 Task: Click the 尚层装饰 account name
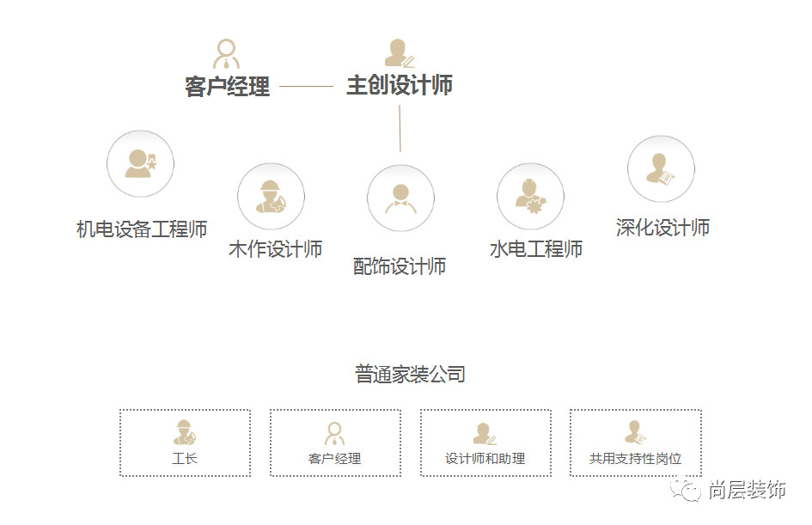(x=747, y=490)
